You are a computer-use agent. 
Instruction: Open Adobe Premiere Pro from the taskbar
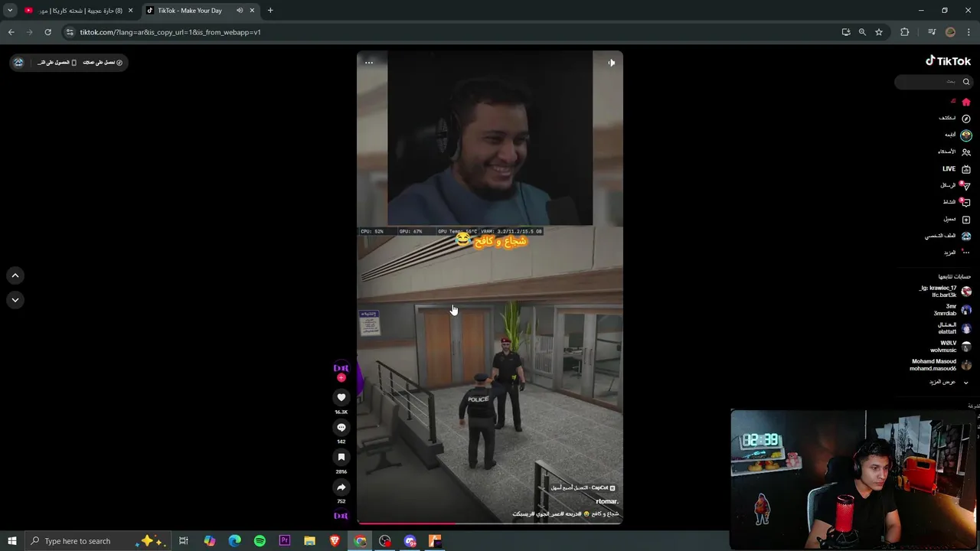click(x=285, y=541)
